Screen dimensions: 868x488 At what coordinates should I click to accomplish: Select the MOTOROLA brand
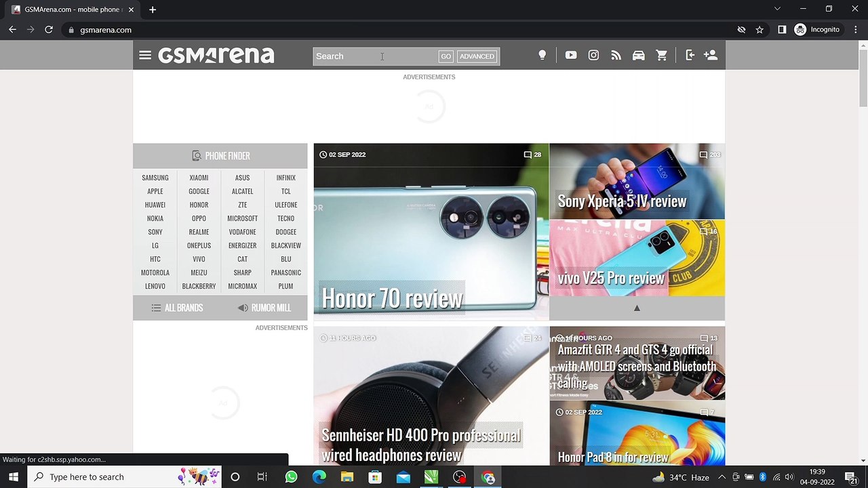click(x=155, y=272)
